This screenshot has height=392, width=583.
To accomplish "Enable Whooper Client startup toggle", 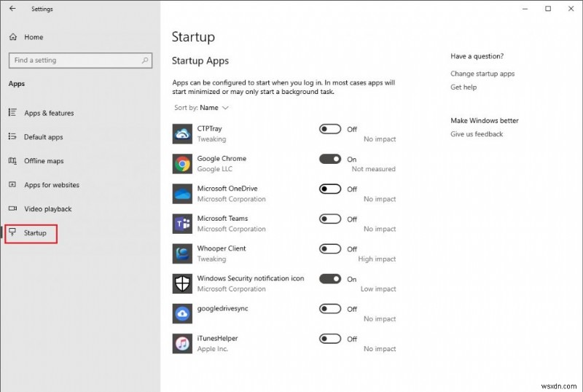I will pos(330,248).
